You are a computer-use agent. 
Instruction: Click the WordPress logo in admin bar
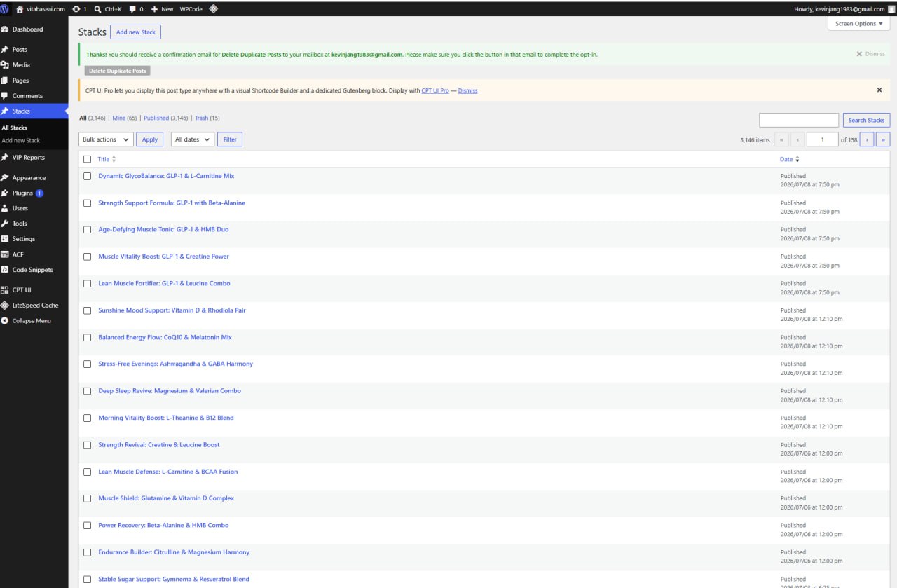coord(5,9)
